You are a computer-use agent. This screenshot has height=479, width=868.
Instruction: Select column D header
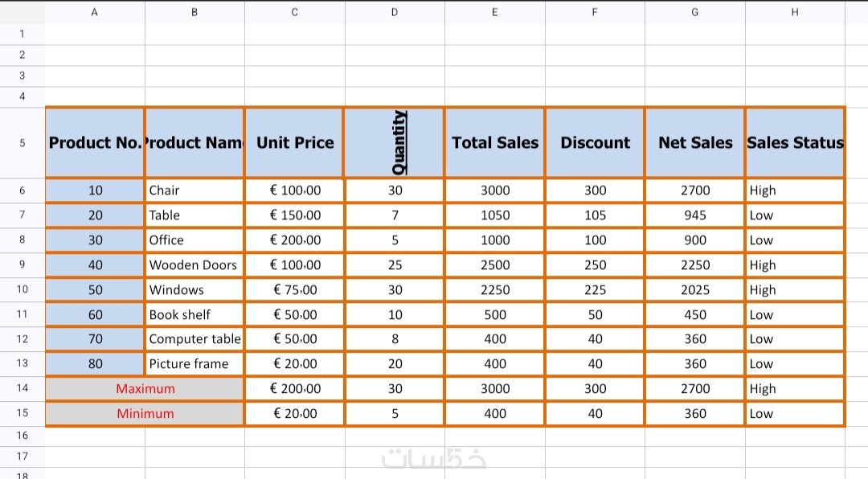tap(394, 12)
